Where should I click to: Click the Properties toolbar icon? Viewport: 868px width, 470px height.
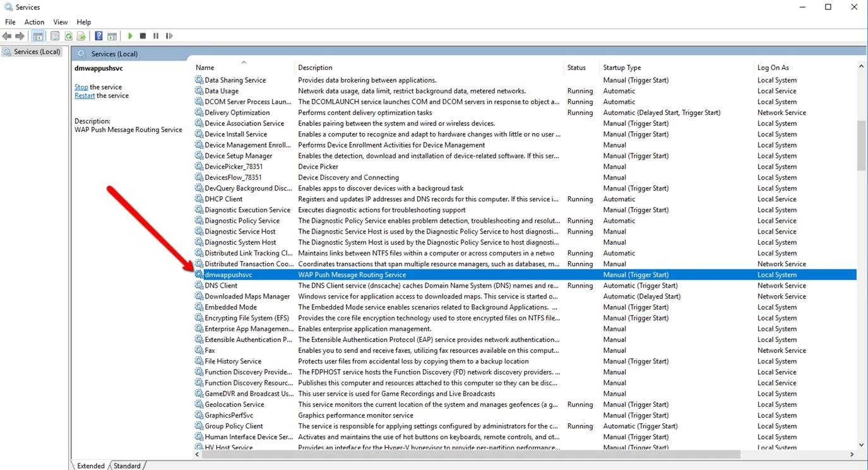55,37
